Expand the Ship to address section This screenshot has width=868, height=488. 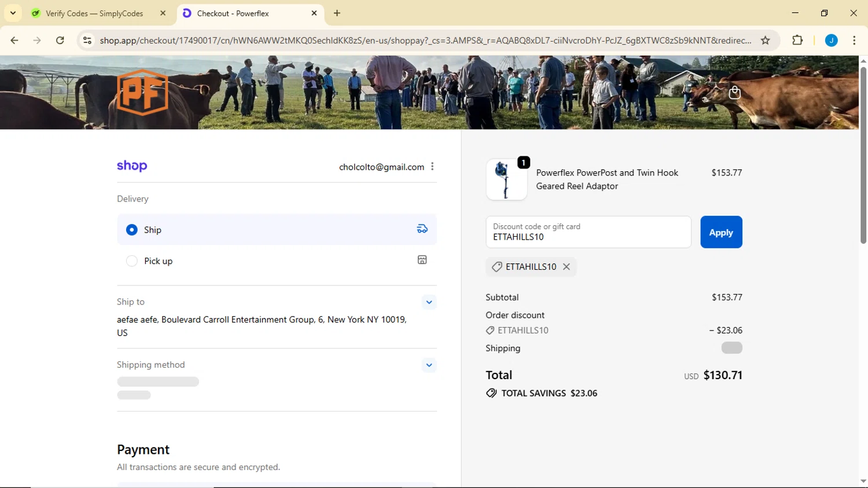[429, 302]
